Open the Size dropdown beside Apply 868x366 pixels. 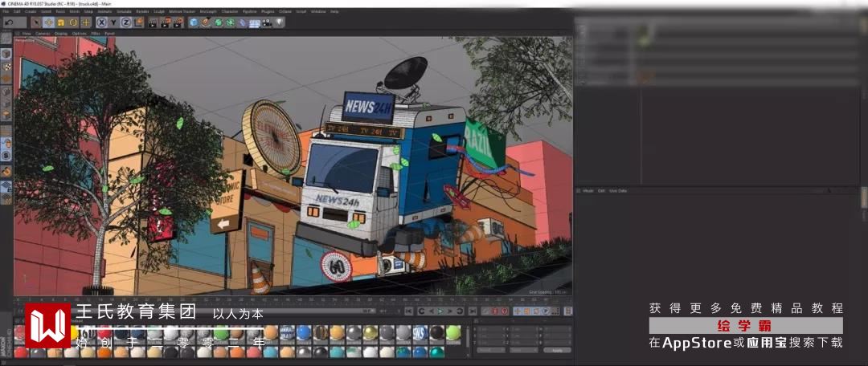[524, 350]
